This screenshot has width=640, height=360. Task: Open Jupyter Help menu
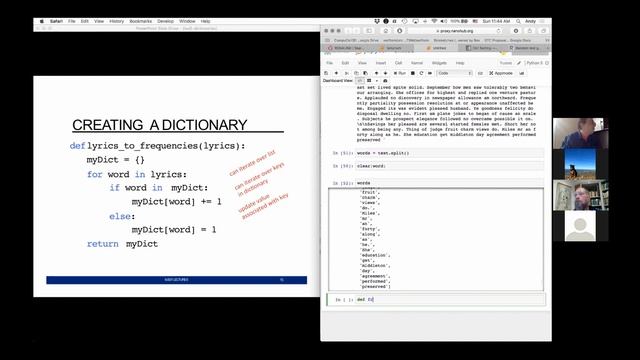(460, 63)
